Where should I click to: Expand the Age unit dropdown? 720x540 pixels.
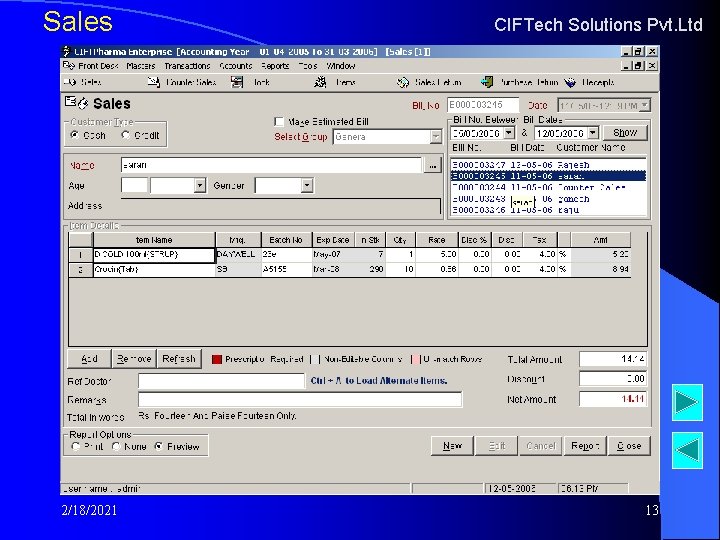click(199, 186)
